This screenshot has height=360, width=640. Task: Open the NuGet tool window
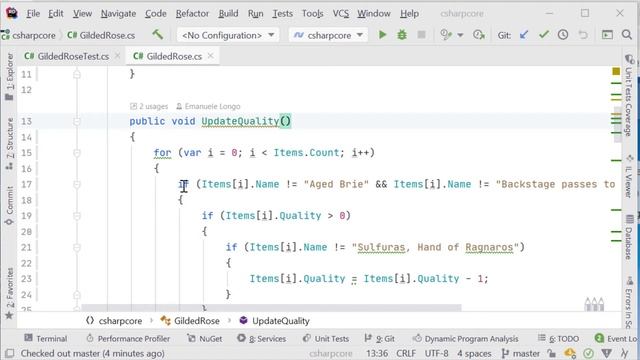[x=204, y=338]
